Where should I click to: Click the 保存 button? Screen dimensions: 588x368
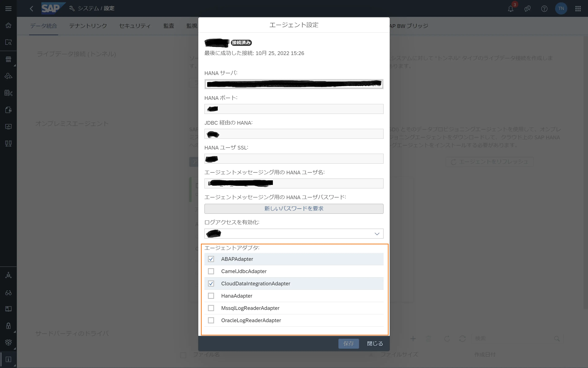(x=348, y=343)
